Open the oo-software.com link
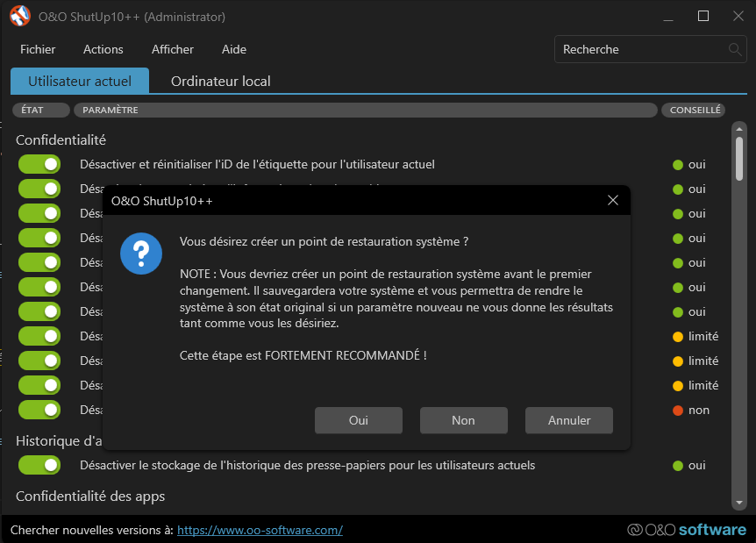756x543 pixels. pos(260,530)
